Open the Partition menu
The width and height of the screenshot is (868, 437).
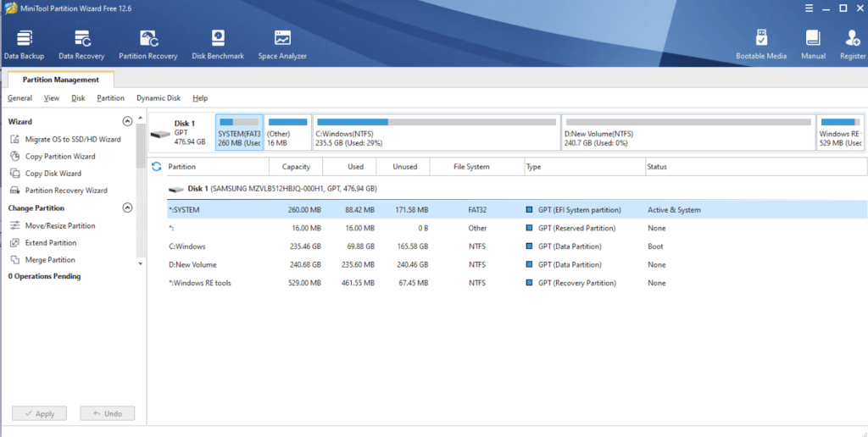111,98
